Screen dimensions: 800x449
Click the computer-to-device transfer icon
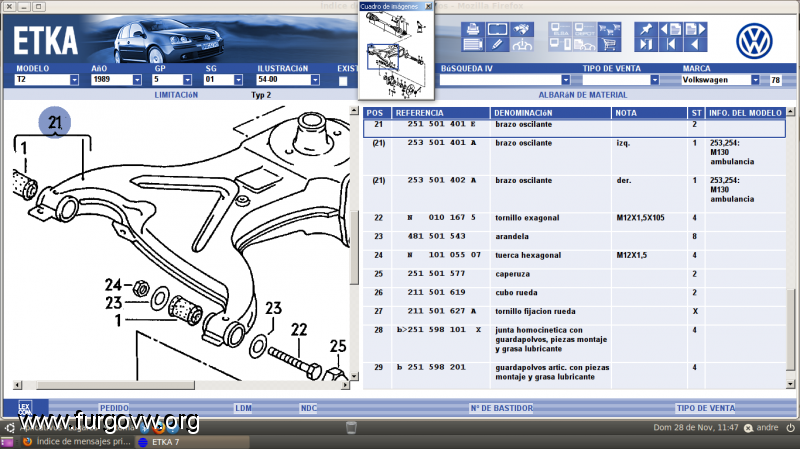[560, 45]
